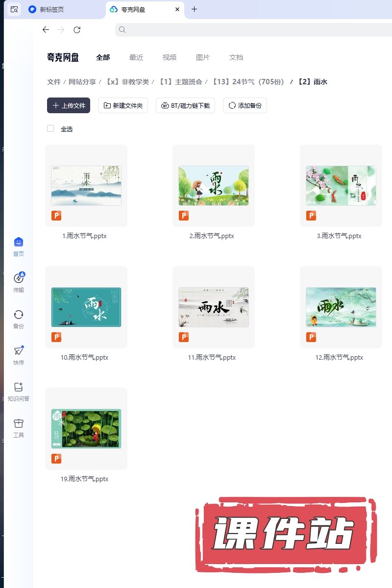The height and width of the screenshot is (588, 392).
Task: Open the 知识问答 sidebar icon
Action: (x=19, y=388)
